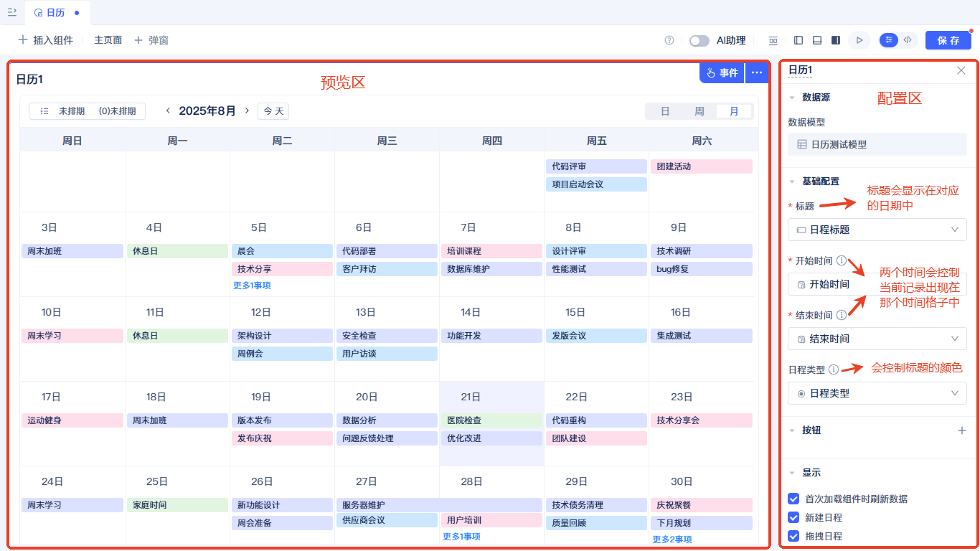Click the 日历测试模型 data model field
Screen dimensions: 980x551
point(877,144)
